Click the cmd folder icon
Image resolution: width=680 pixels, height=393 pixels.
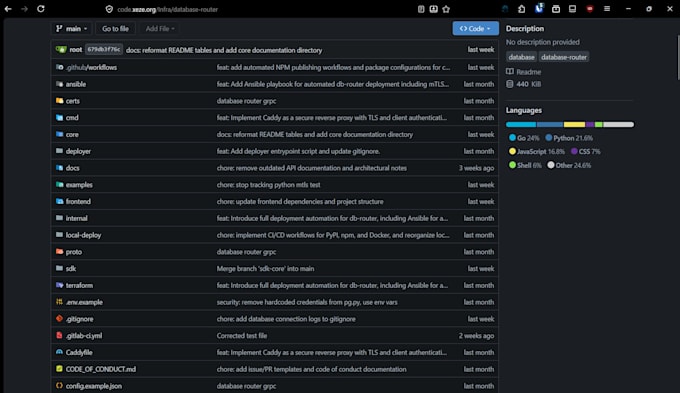coord(59,118)
